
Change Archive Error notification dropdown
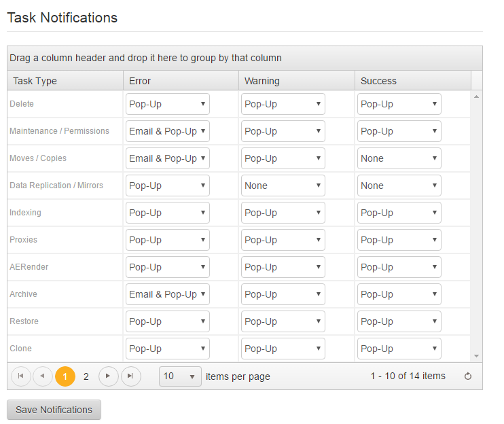[168, 294]
